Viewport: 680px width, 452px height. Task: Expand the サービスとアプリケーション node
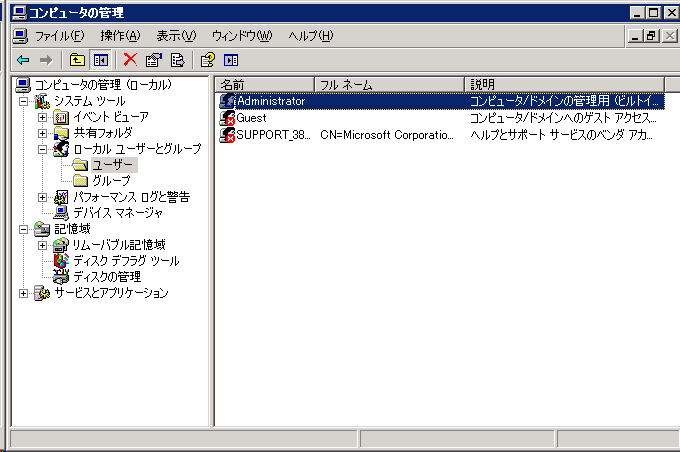click(23, 294)
